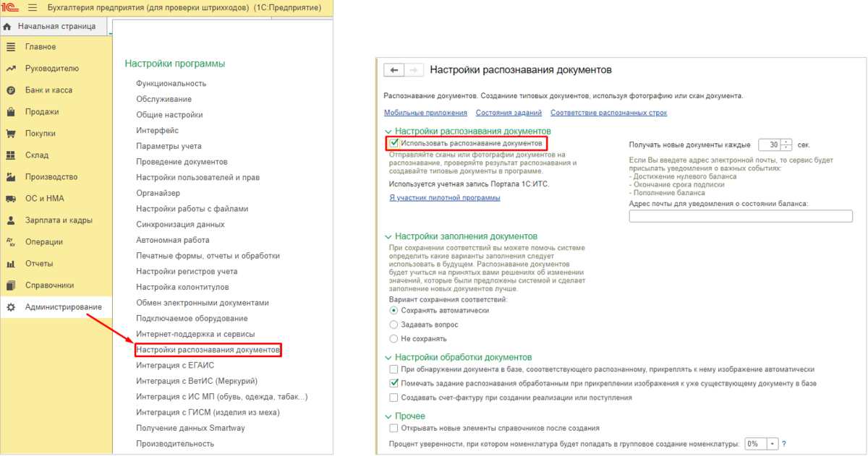
Task: Open Интеграция с ЕГАИС item
Action: tap(175, 366)
